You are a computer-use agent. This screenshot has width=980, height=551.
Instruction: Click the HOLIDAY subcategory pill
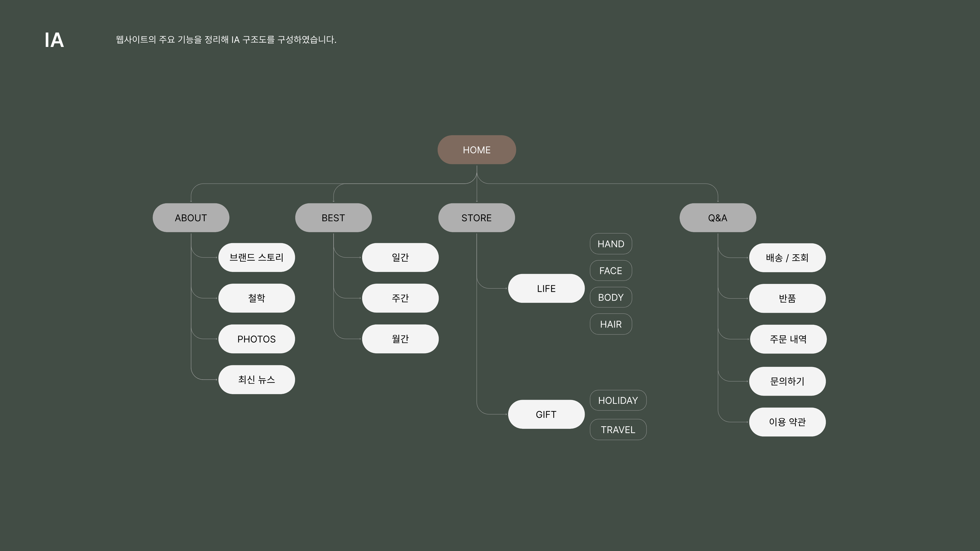click(x=618, y=400)
